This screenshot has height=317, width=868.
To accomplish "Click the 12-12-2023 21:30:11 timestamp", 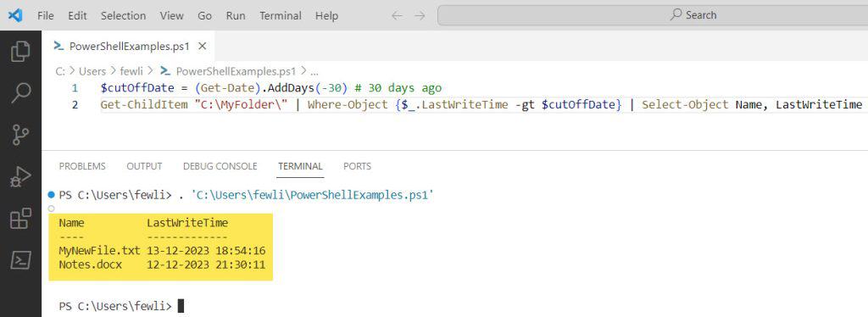I will point(206,264).
